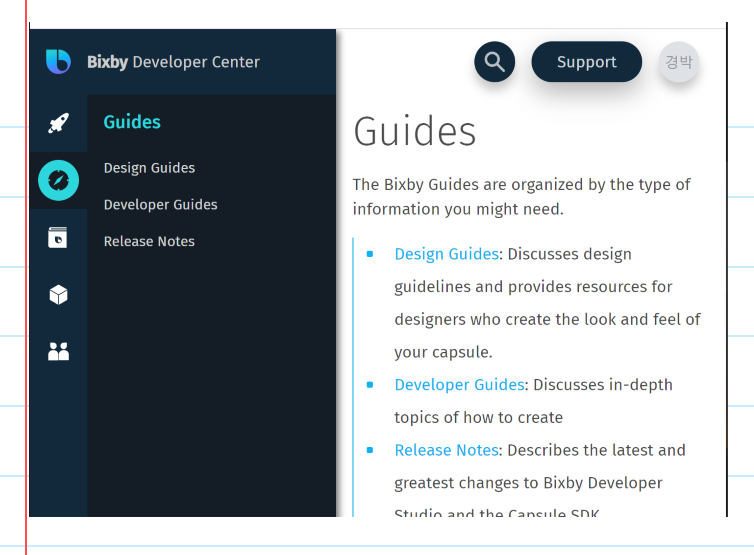Follow the Developer Guides link in content
This screenshot has height=555, width=754.
(459, 385)
